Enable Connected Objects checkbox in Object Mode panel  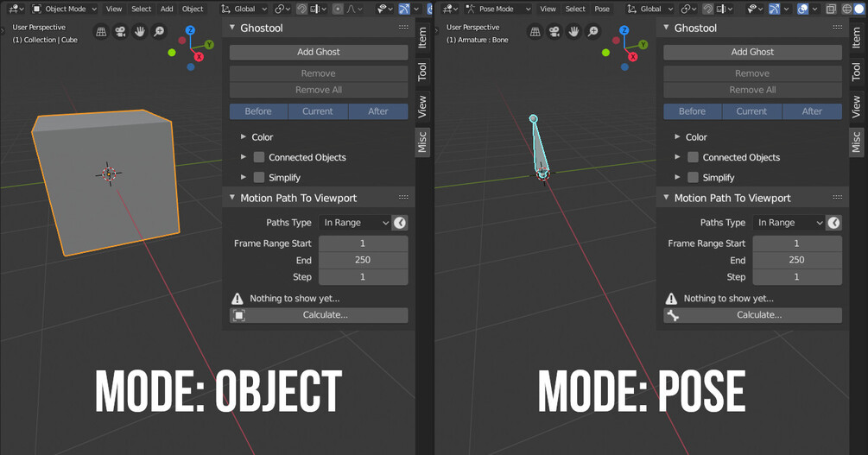pyautogui.click(x=258, y=157)
